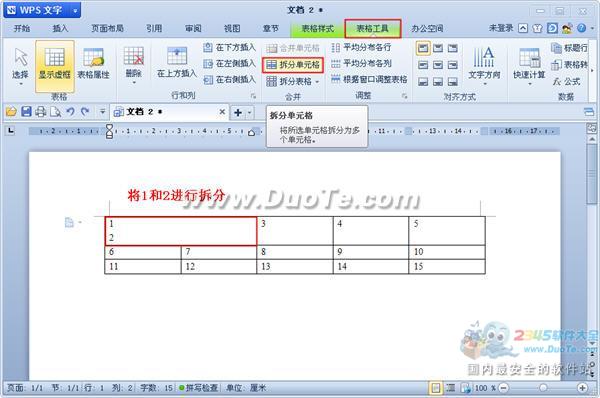Click 文字方向 text direction icon

484,57
